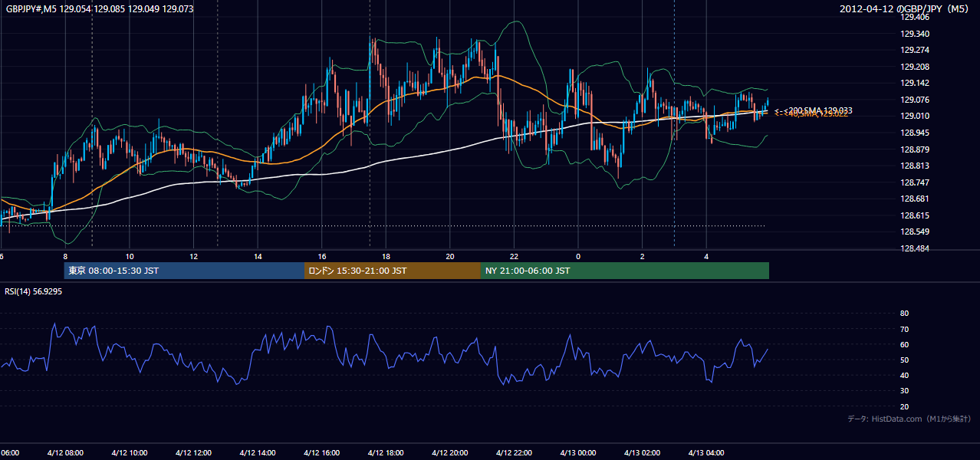Click the 2012-04-12 GBP/JPY (M5) heading
980x460 pixels.
905,9
